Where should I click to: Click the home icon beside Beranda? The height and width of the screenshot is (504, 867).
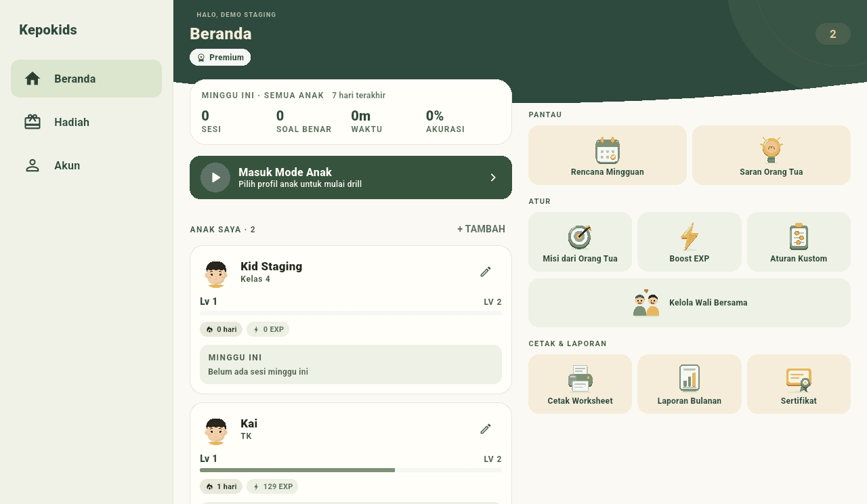pos(33,79)
